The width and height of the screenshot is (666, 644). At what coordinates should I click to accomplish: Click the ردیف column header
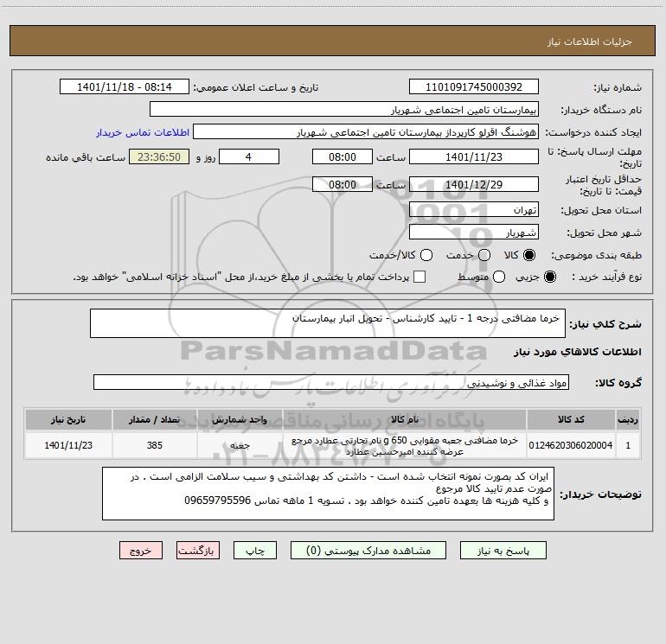click(x=628, y=419)
